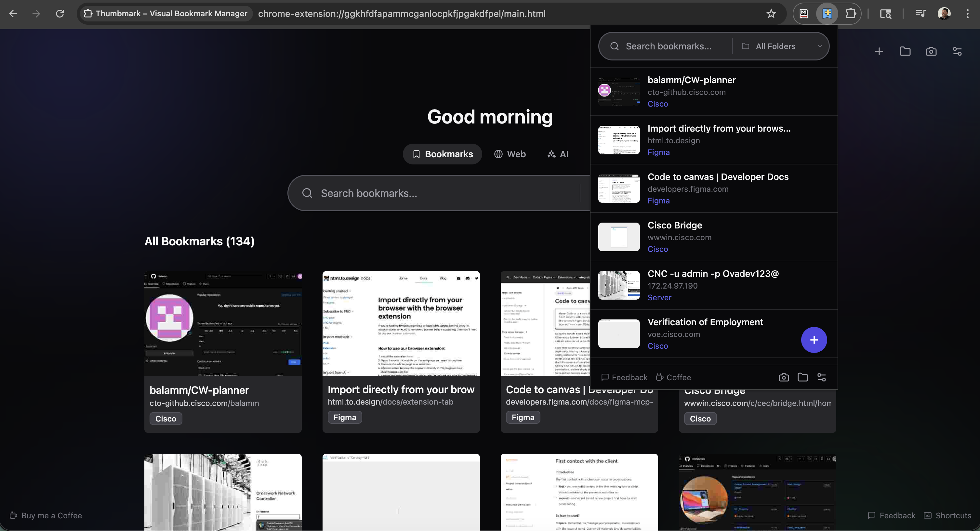Screen dimensions: 980x531
Task: Add a new bookmark with the plus icon
Action: point(879,51)
